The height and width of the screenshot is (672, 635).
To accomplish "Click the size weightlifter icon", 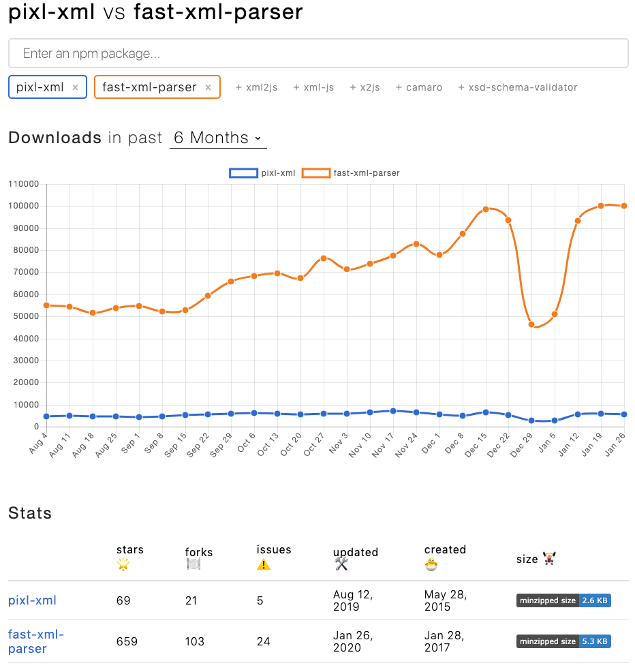I will pyautogui.click(x=549, y=558).
